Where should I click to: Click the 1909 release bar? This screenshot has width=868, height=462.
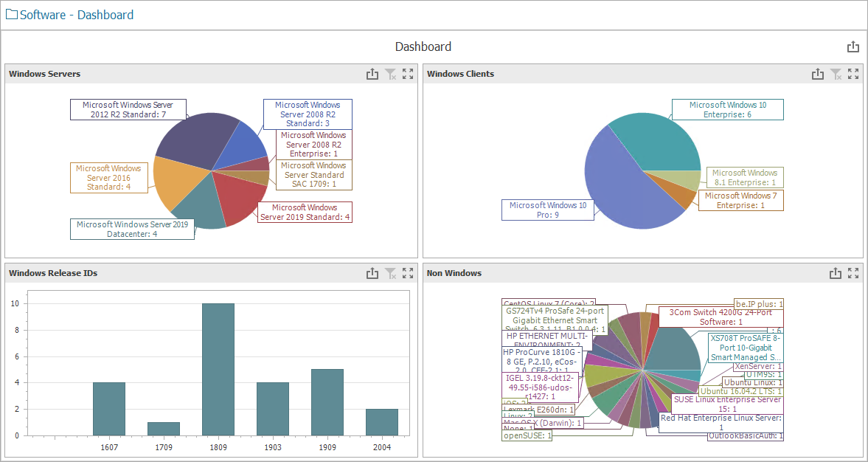327,402
